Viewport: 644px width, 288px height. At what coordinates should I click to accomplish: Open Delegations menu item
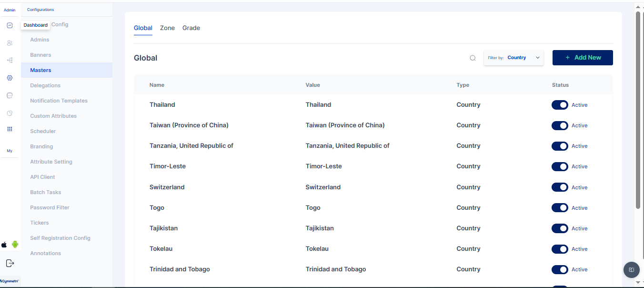[45, 85]
